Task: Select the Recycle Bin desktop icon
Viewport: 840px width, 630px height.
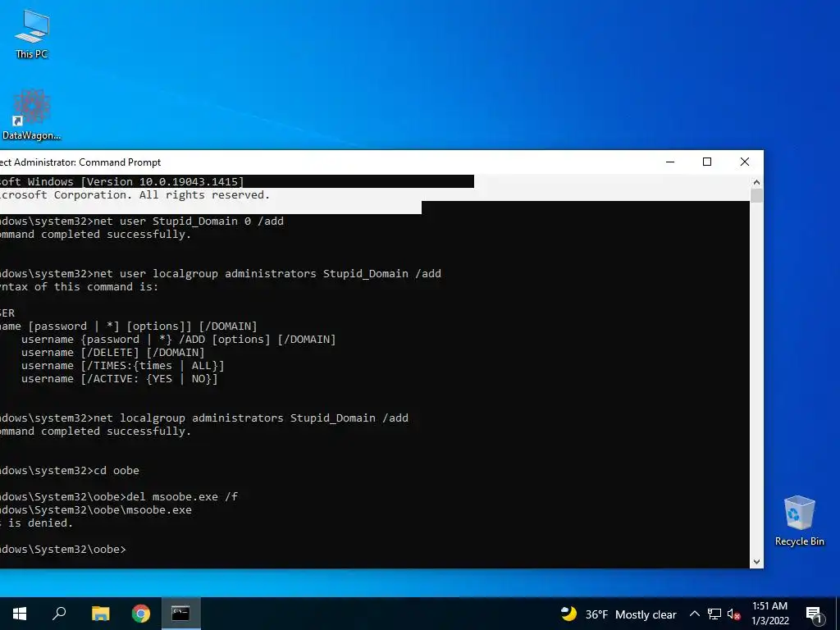Action: pyautogui.click(x=799, y=521)
